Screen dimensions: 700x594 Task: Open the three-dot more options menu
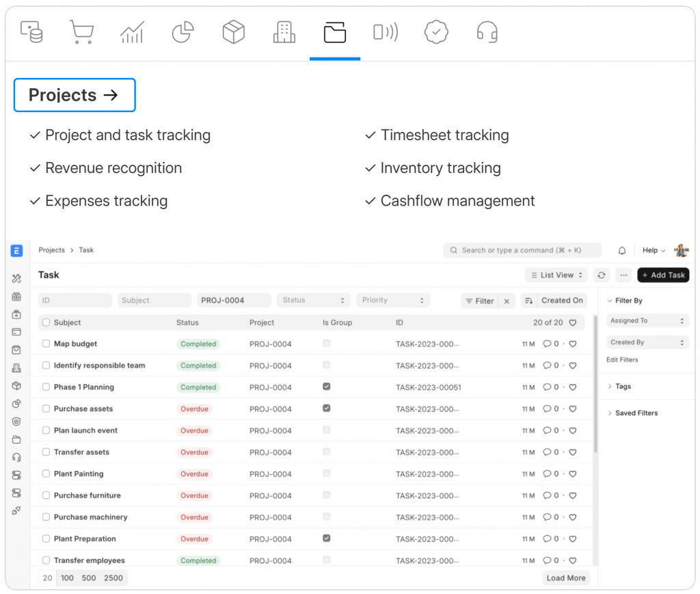pyautogui.click(x=623, y=275)
